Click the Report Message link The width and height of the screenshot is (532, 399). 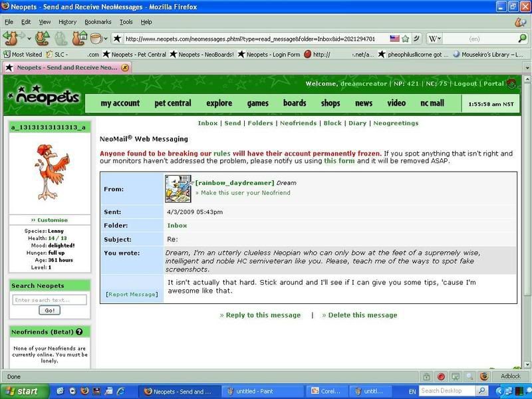point(132,294)
